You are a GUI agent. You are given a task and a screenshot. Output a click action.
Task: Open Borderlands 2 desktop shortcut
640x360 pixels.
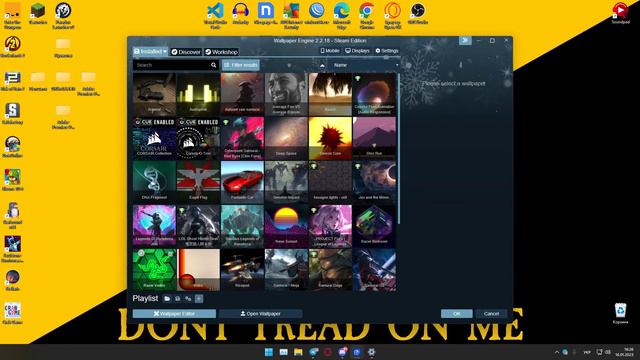tap(13, 47)
